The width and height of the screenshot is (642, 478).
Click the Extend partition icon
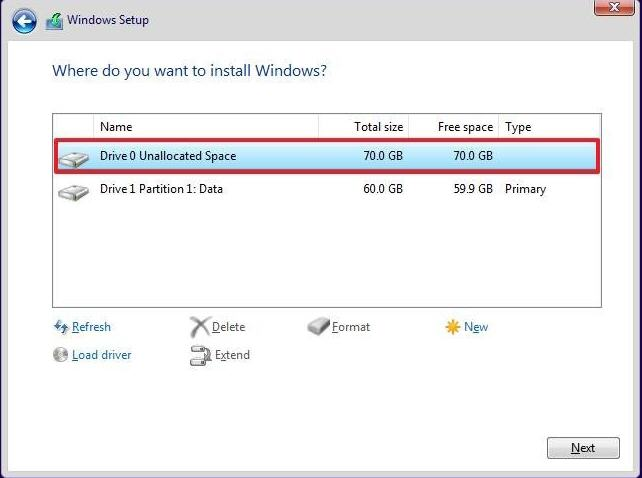(201, 355)
